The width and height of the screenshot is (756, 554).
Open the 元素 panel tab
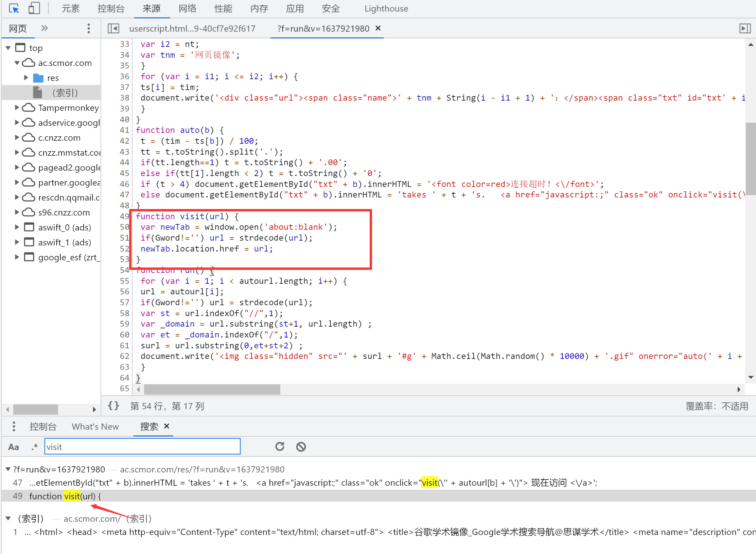point(70,8)
